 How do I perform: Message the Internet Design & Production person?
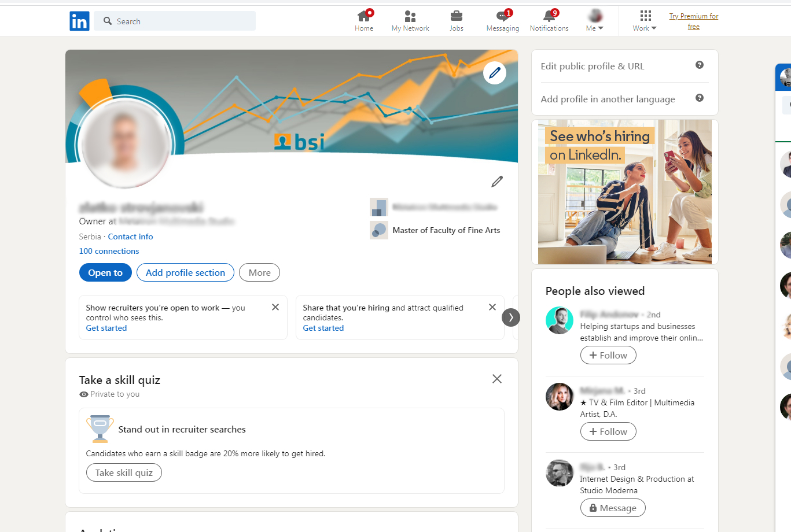[613, 508]
